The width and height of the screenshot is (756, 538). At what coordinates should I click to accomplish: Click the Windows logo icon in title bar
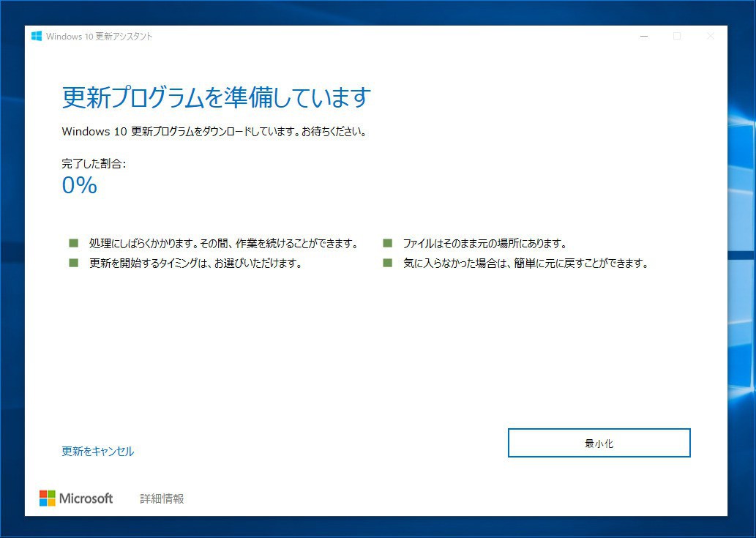point(37,36)
